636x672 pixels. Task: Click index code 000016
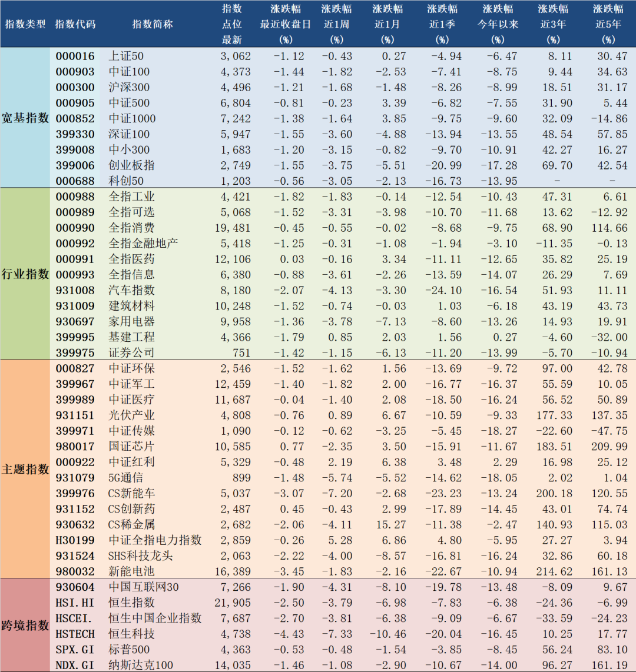tap(75, 56)
